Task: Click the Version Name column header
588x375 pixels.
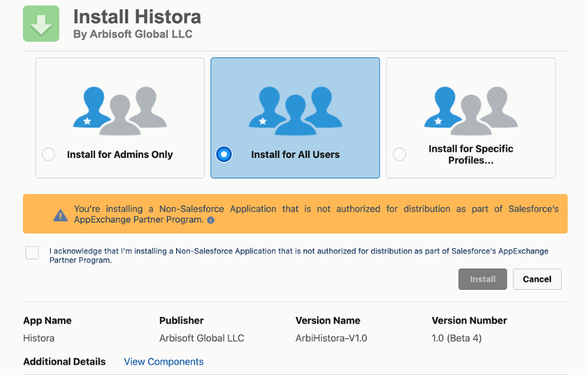Action: pyautogui.click(x=328, y=321)
